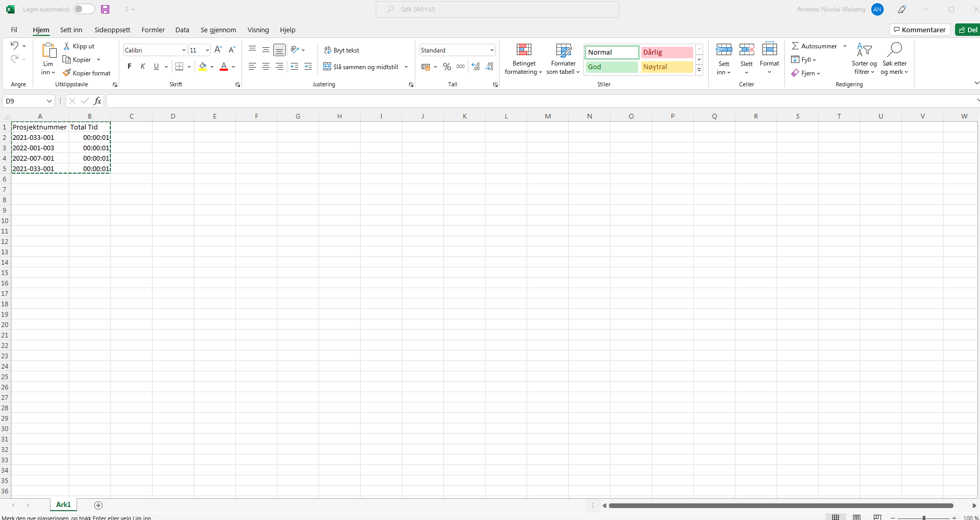Open the font size dropdown
The height and width of the screenshot is (520, 980).
[x=207, y=50]
